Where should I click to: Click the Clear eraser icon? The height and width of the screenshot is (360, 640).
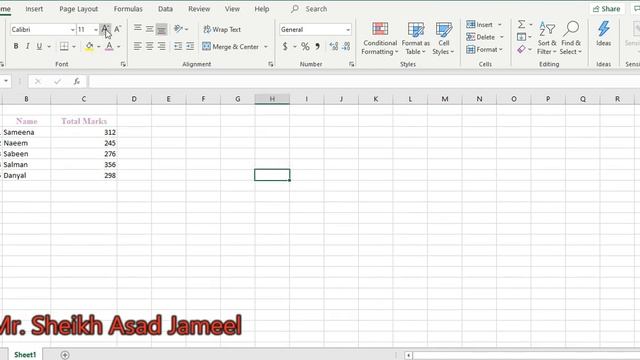pyautogui.click(x=522, y=49)
